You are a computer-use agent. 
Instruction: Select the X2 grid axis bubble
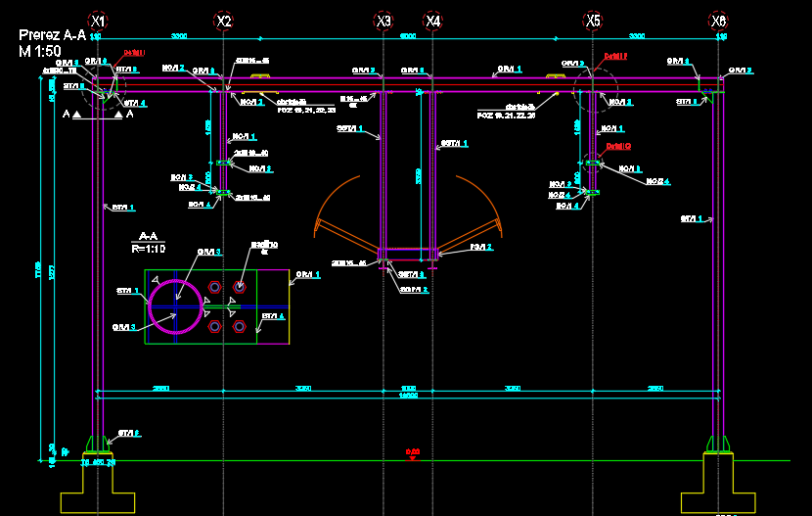tap(223, 21)
